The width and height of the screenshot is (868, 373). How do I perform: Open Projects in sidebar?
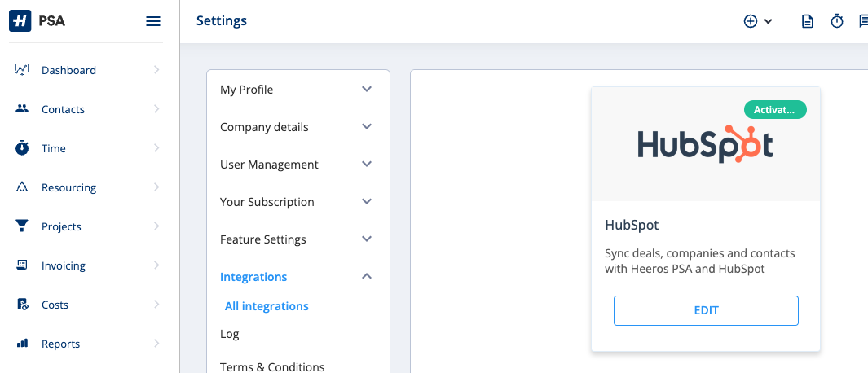(61, 227)
